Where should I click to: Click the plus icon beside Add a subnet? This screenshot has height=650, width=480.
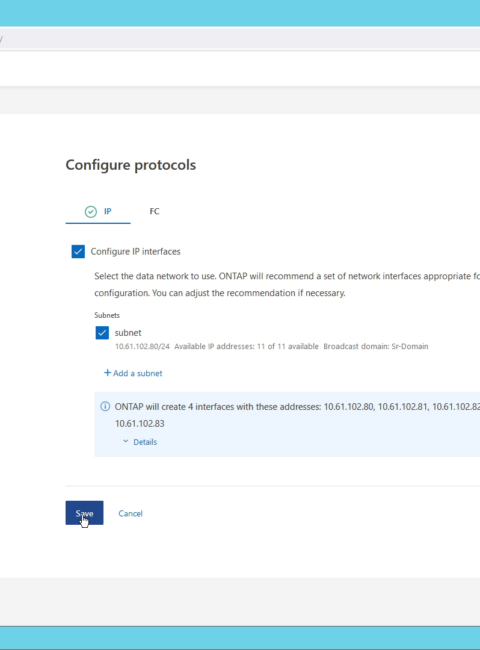tap(107, 373)
